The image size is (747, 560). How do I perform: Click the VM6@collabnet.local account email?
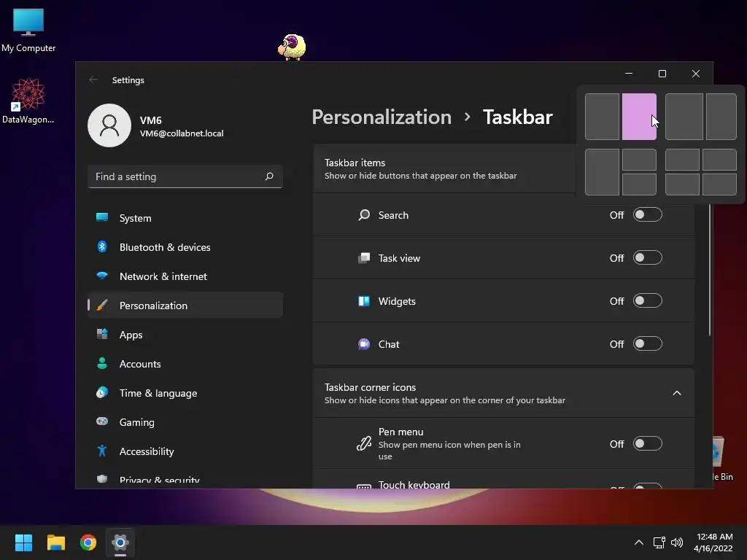pos(182,133)
